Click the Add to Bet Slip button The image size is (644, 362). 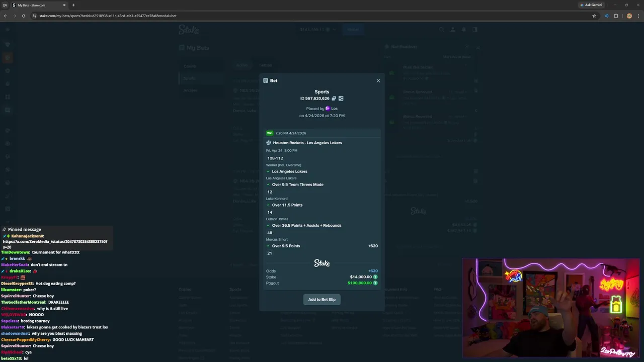coord(322,300)
